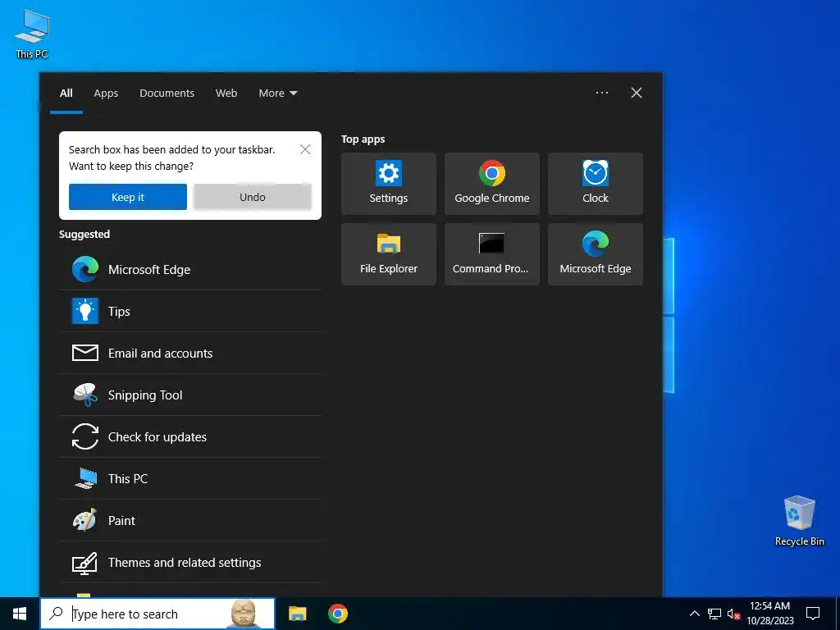The height and width of the screenshot is (630, 840).
Task: Open the Clock app tile
Action: click(x=596, y=184)
